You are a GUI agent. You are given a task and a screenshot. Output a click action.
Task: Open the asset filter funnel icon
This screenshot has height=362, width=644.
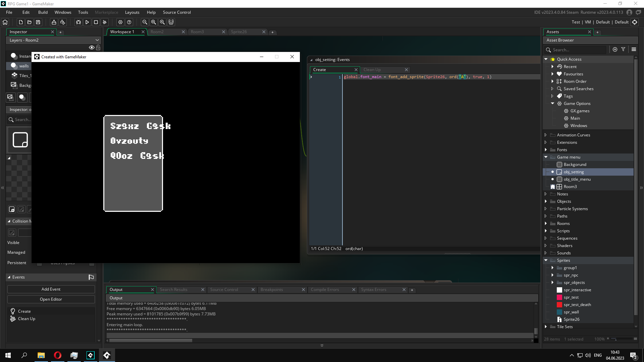tap(623, 49)
